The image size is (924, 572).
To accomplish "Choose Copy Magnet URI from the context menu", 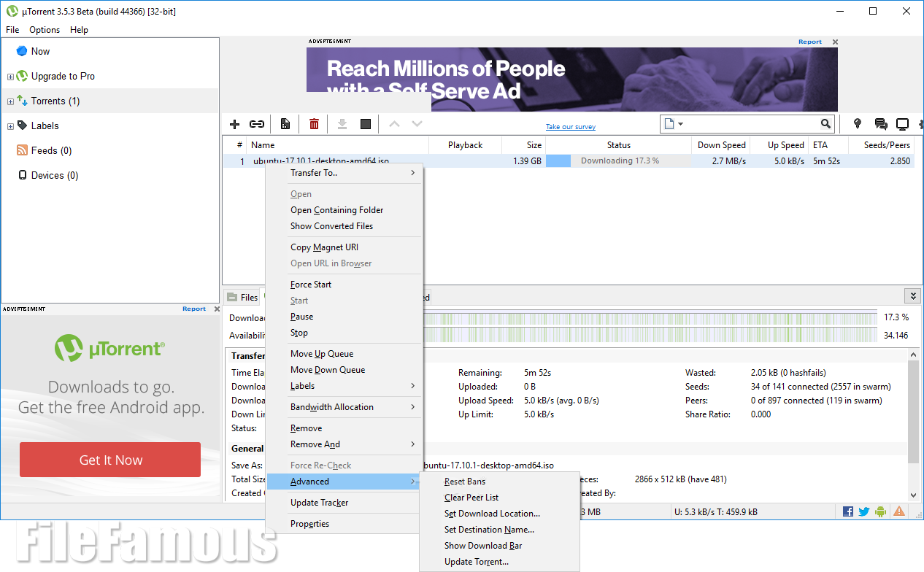I will (344, 247).
